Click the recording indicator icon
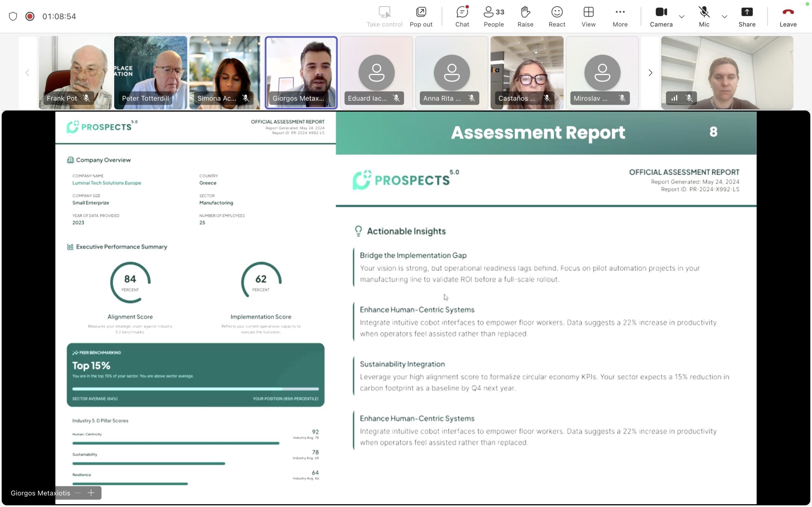 click(x=30, y=16)
